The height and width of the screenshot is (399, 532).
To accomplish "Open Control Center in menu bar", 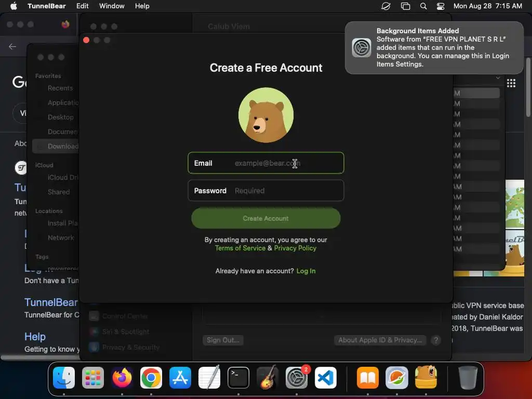I will tap(441, 6).
